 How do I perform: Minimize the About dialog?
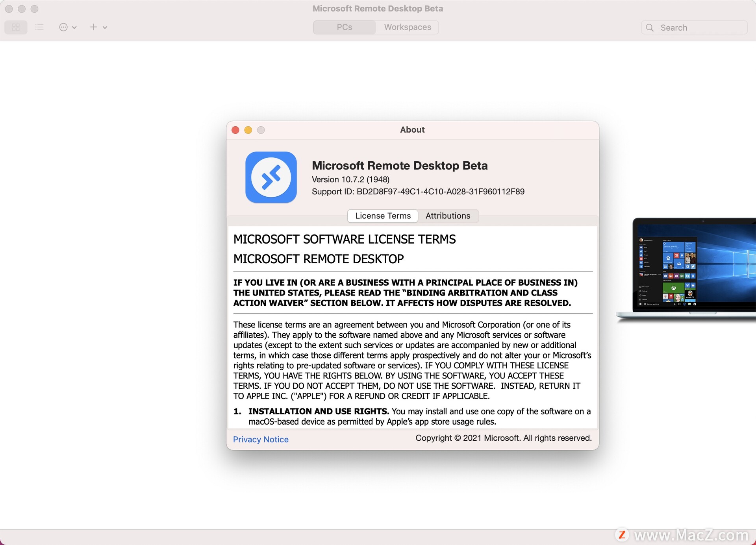[x=248, y=130]
